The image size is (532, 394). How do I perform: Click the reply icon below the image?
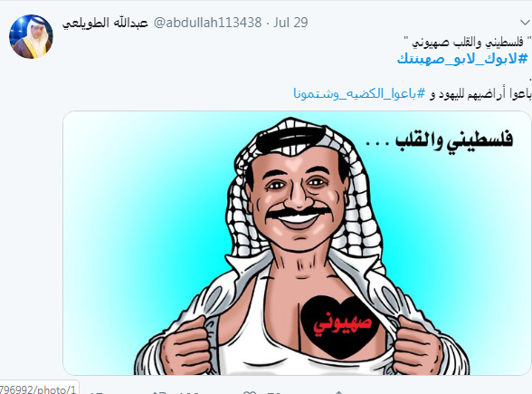[x=96, y=392]
